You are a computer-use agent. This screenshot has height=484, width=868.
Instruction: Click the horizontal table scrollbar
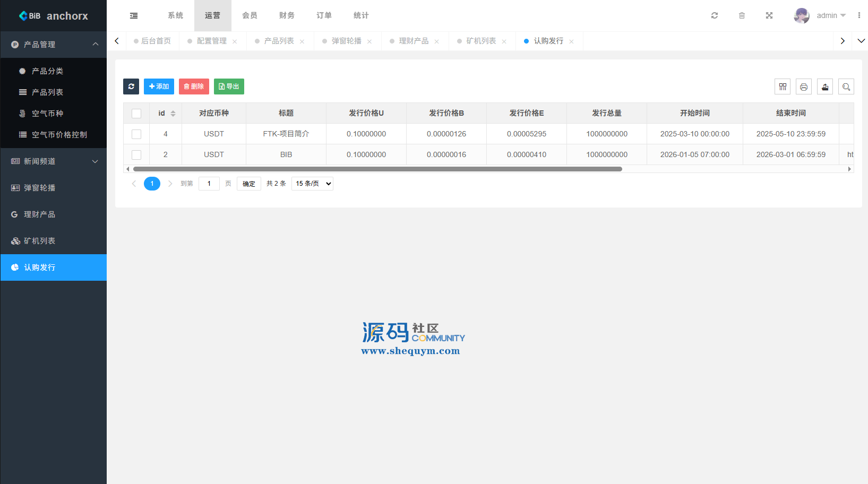point(377,169)
